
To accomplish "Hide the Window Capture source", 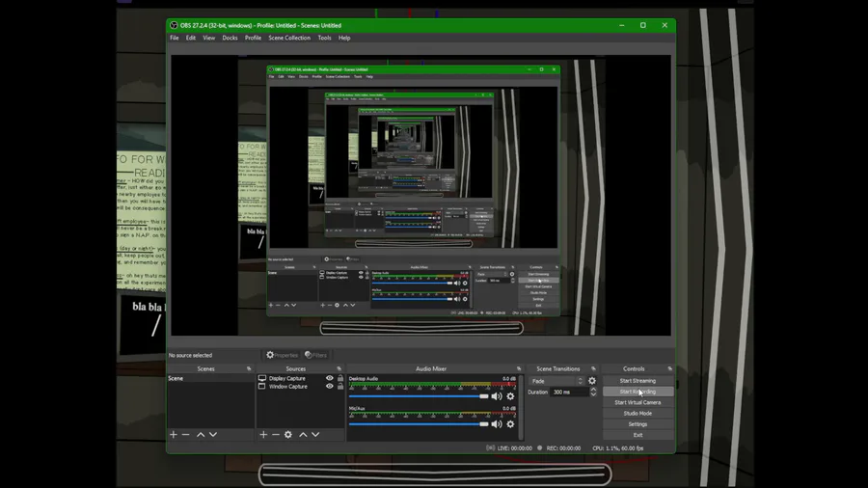I will (330, 386).
